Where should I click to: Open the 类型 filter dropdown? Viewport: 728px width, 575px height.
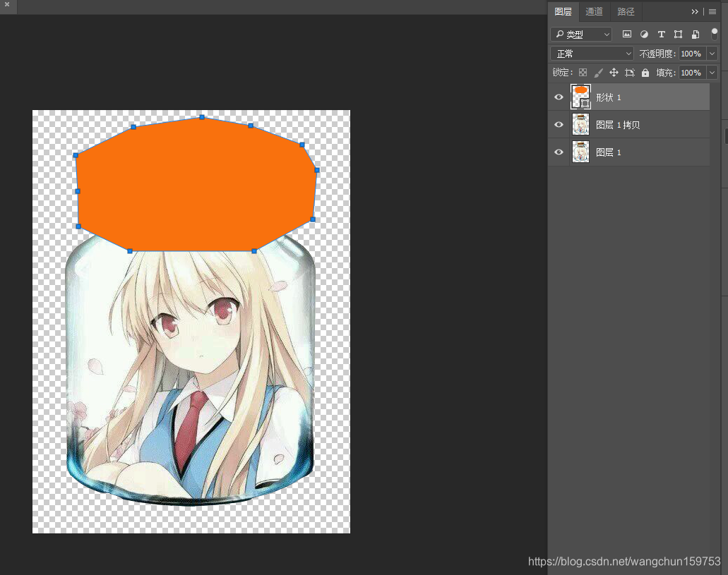(x=581, y=35)
